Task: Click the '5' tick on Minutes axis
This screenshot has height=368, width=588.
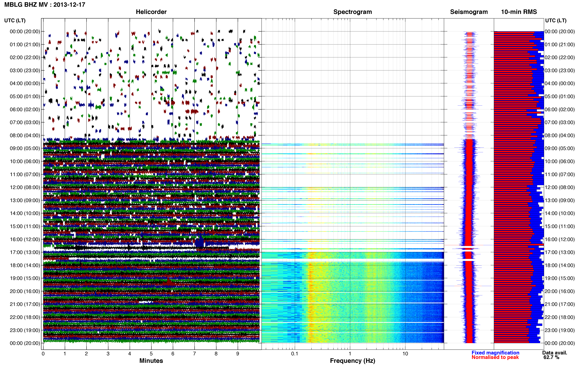Action: (151, 354)
